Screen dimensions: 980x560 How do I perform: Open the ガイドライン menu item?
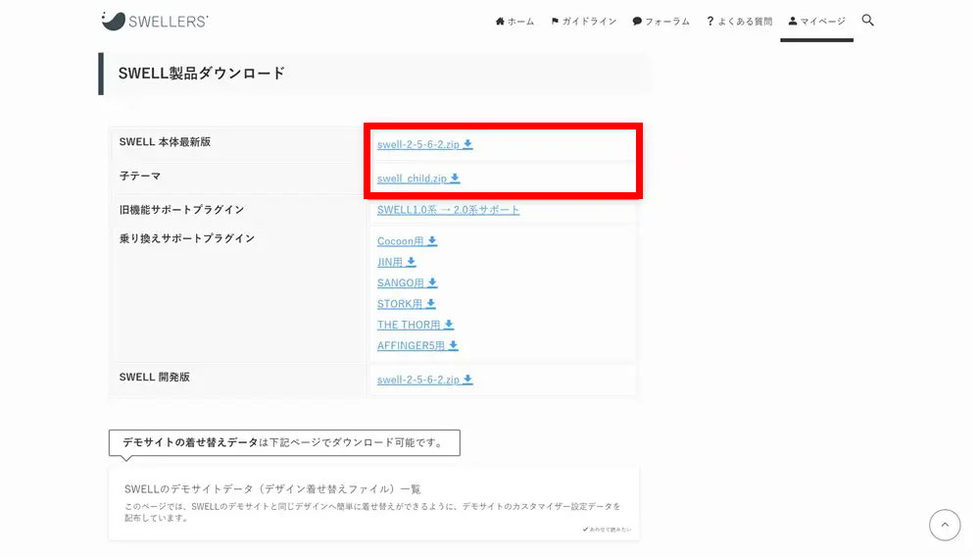coord(583,22)
